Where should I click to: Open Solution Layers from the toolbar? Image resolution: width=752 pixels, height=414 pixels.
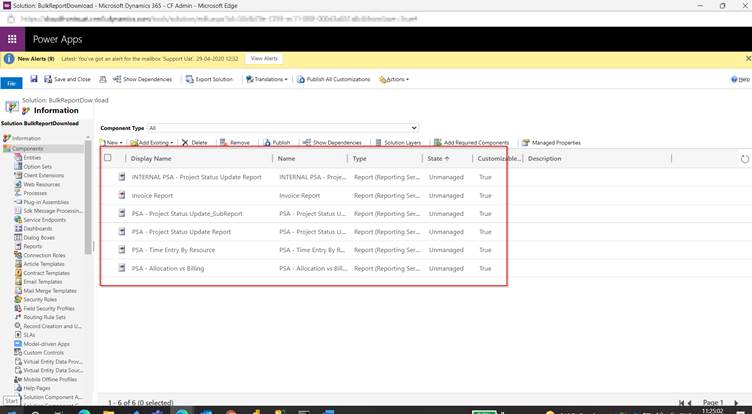pyautogui.click(x=401, y=143)
